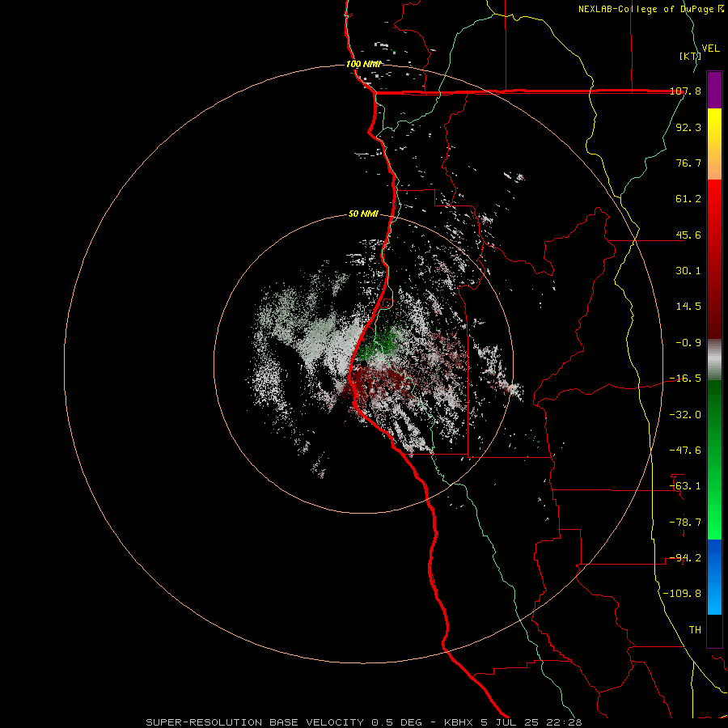Click the blue segment of the color bar
728x728 pixels.
coord(714,577)
